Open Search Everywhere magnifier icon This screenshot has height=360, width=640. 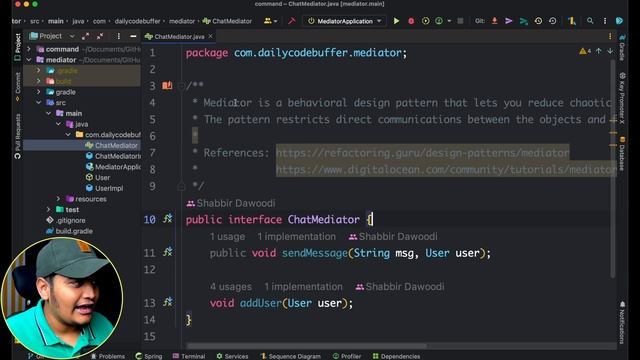pos(590,21)
